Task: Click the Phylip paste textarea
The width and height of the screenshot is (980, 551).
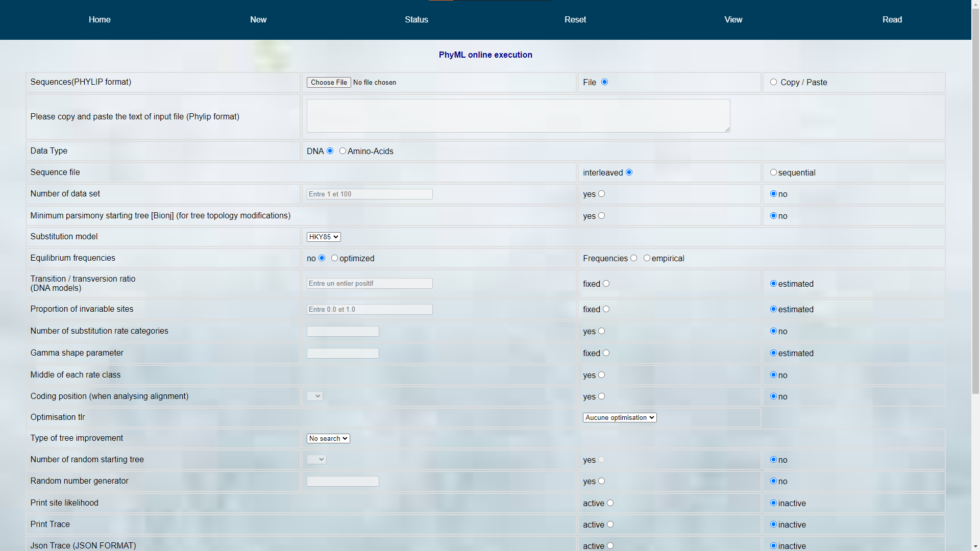Action: pos(518,115)
